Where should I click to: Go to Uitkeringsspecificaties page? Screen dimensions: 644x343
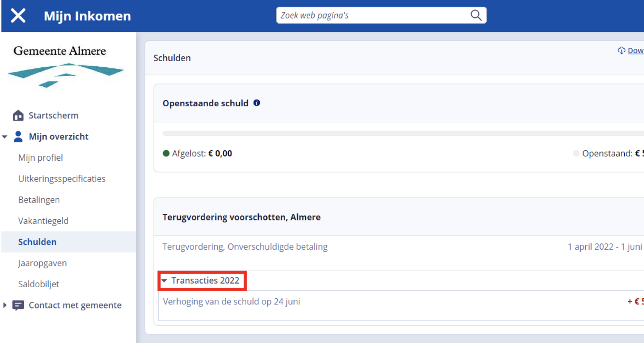coord(62,179)
